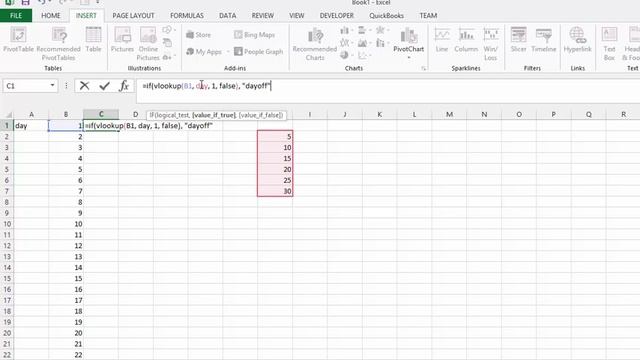Launch Bing Maps add-in
Image resolution: width=640 pixels, height=360 pixels.
[x=254, y=35]
